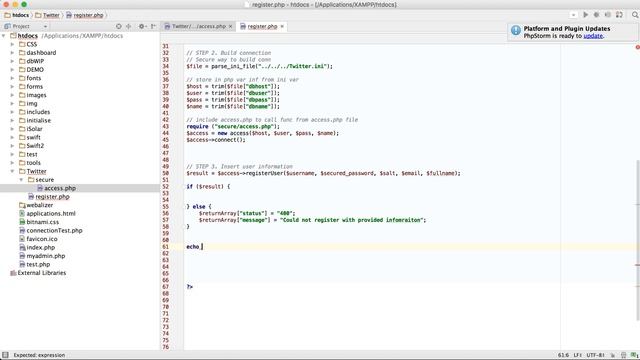This screenshot has height=360, width=640.
Task: Click the PHP closing tag on line 67
Action: [189, 287]
